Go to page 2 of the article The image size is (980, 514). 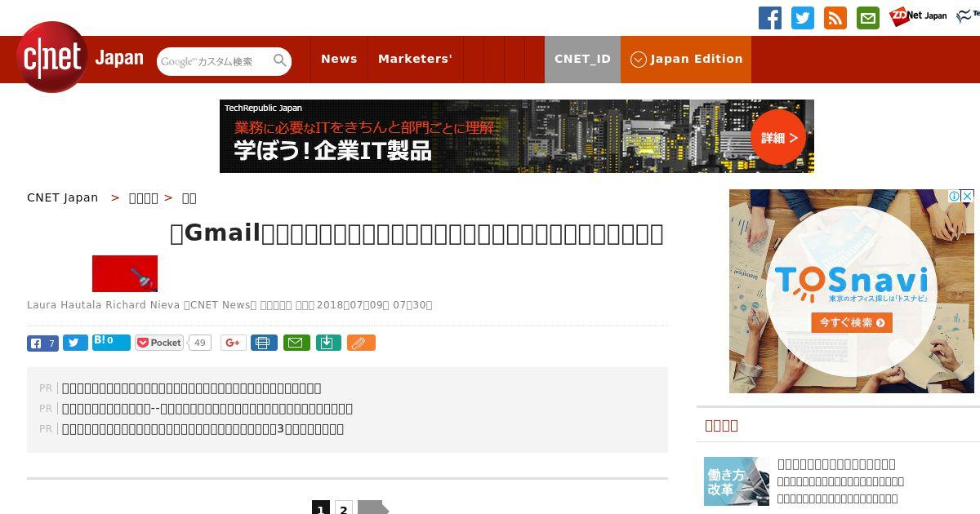[344, 508]
